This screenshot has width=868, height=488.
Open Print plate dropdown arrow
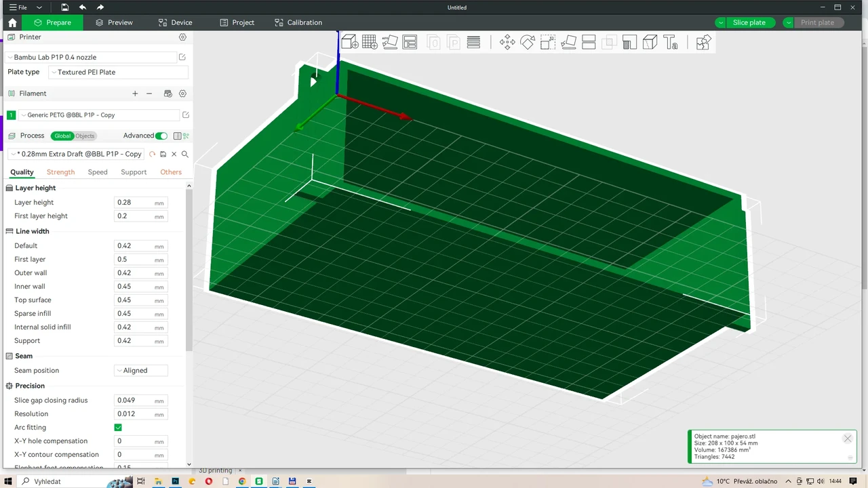point(788,22)
